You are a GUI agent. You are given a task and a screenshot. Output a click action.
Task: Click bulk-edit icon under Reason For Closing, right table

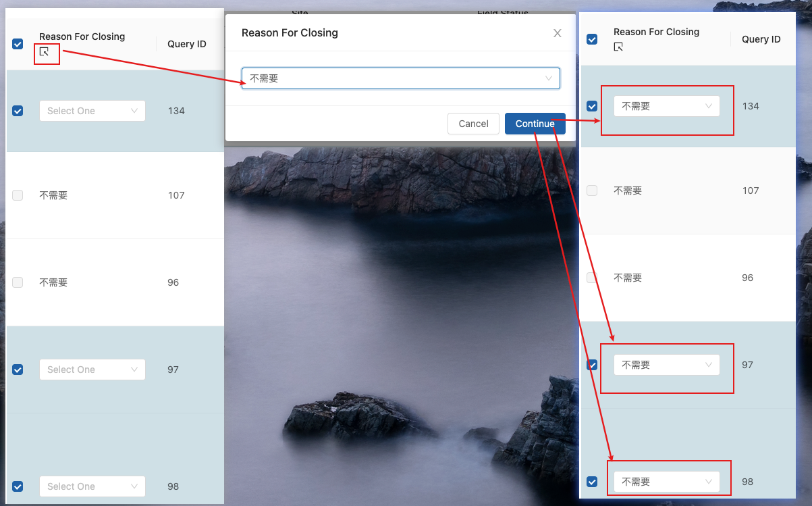[618, 47]
